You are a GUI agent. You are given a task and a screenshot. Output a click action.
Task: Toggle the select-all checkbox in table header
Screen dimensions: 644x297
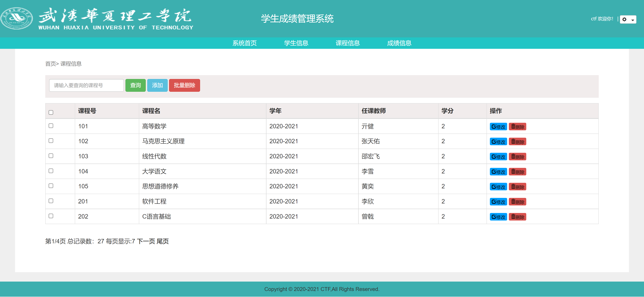point(51,113)
